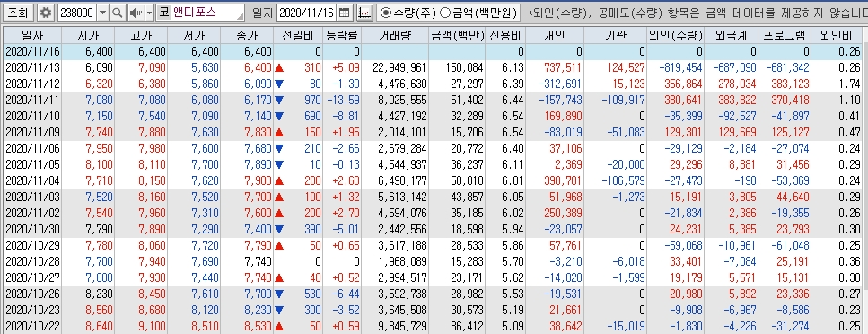Click institution value 124,527

click(626, 67)
